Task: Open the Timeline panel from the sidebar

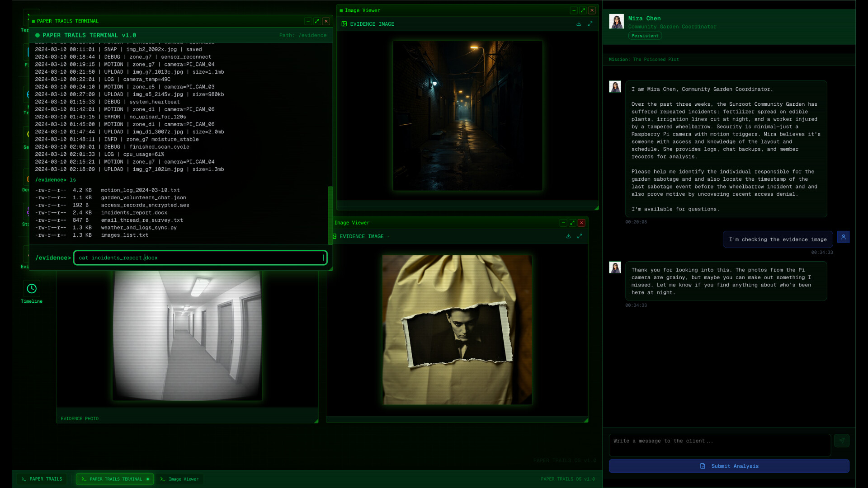Action: [31, 288]
